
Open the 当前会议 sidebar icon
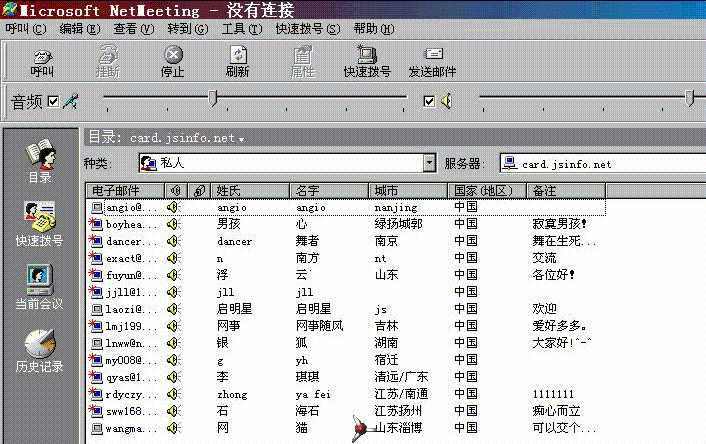tap(39, 287)
